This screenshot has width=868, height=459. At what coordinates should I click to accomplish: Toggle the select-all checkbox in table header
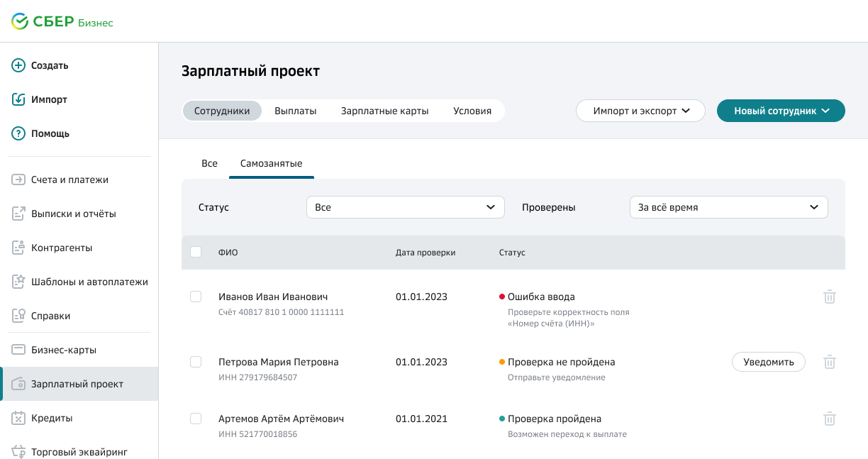click(x=196, y=252)
